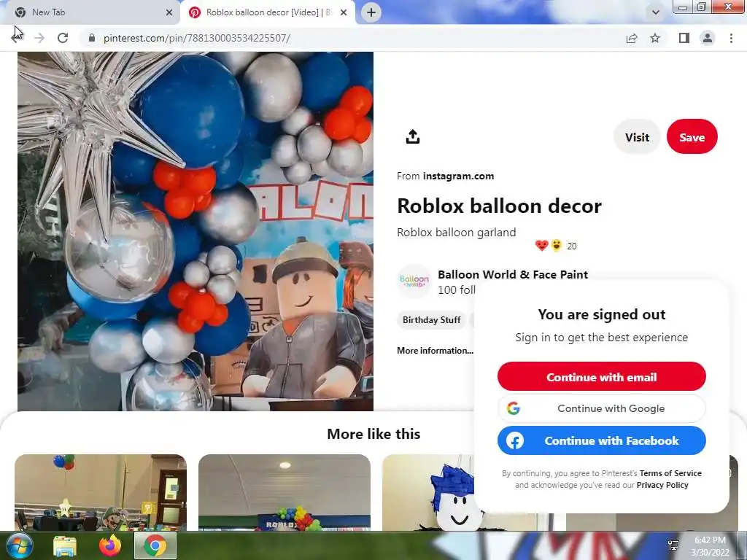This screenshot has height=560, width=747.
Task: Open File Explorer from the taskbar
Action: (65, 546)
